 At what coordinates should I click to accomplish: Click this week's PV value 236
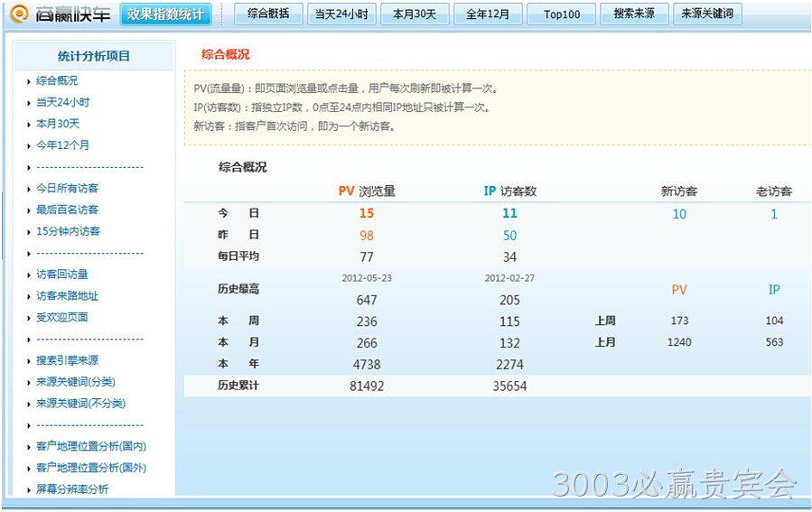pos(367,321)
